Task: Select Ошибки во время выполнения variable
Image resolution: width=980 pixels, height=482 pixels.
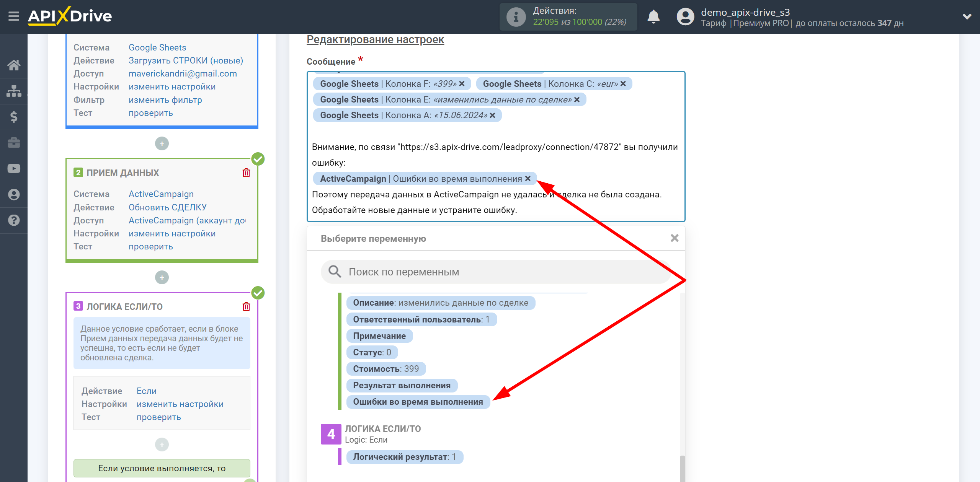Action: pyautogui.click(x=418, y=402)
